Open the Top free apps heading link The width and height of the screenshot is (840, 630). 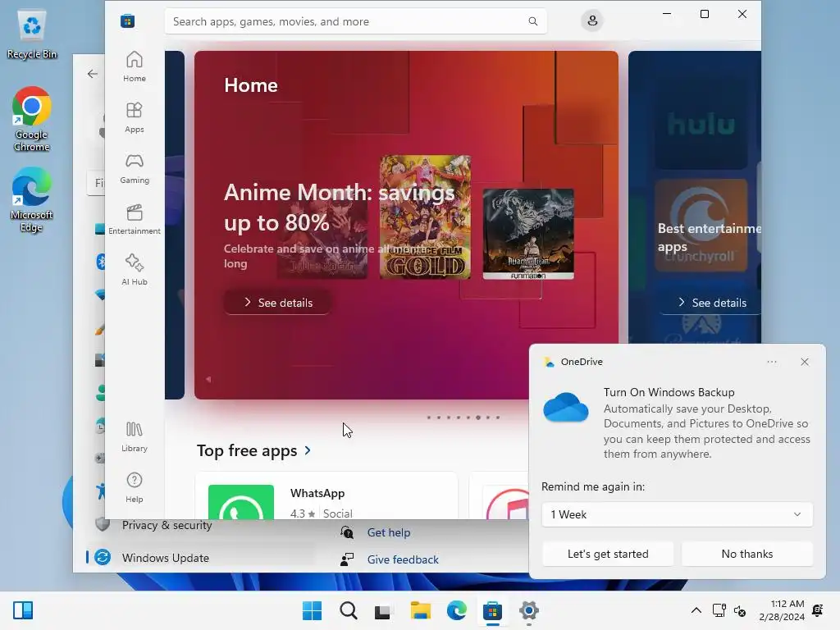[x=247, y=450]
